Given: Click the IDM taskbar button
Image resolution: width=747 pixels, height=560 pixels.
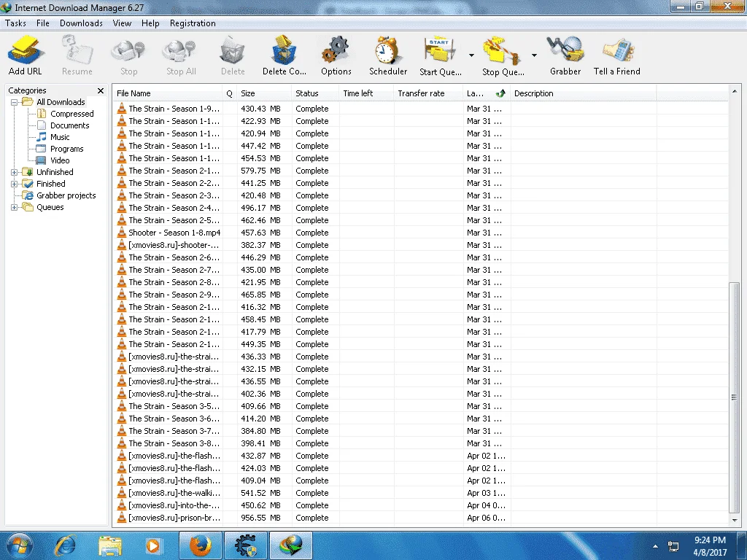Looking at the screenshot, I should click(291, 545).
